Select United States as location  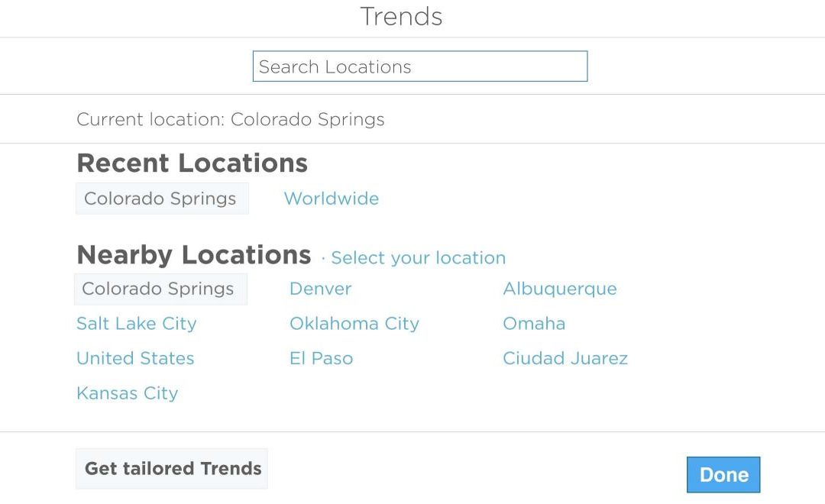click(x=135, y=358)
